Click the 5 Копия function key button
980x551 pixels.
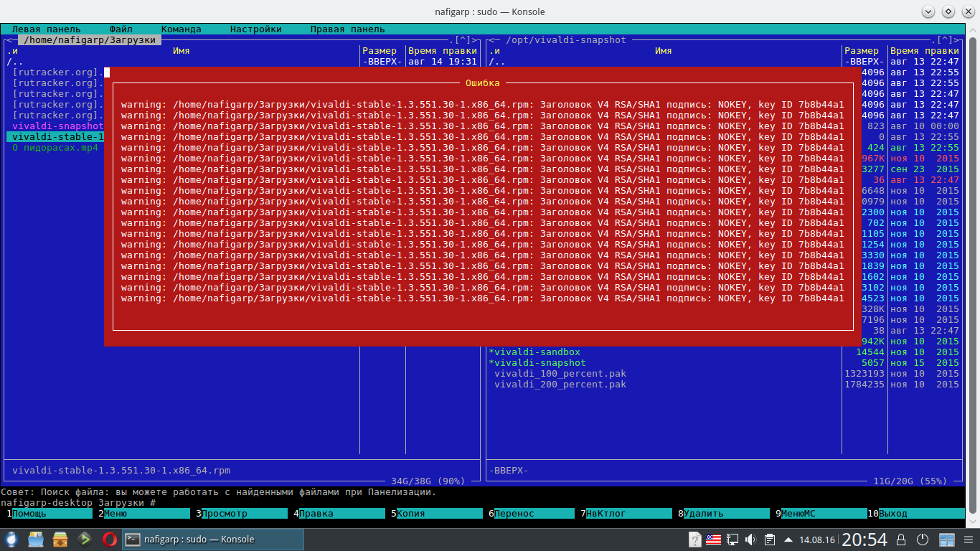pyautogui.click(x=437, y=514)
